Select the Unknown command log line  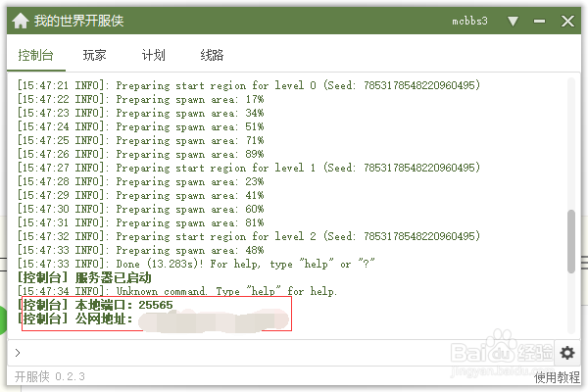[177, 291]
